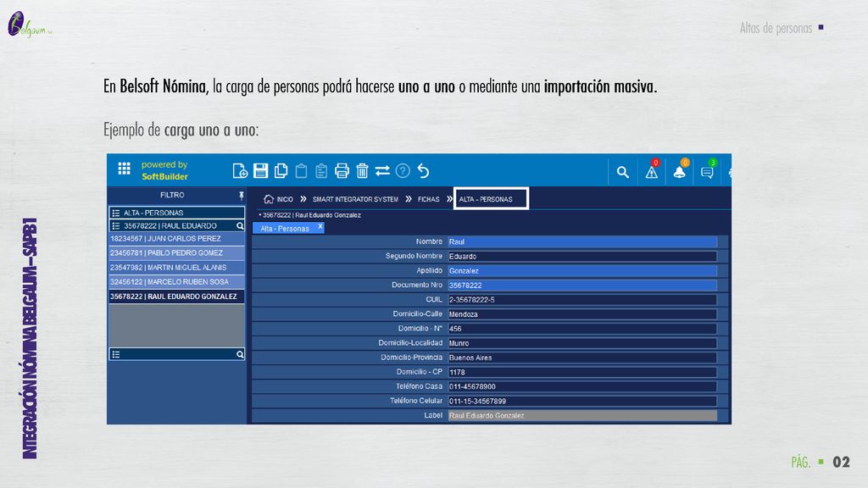The height and width of the screenshot is (488, 868).
Task: Switch to the Alta - Personas tab
Action: tap(285, 229)
